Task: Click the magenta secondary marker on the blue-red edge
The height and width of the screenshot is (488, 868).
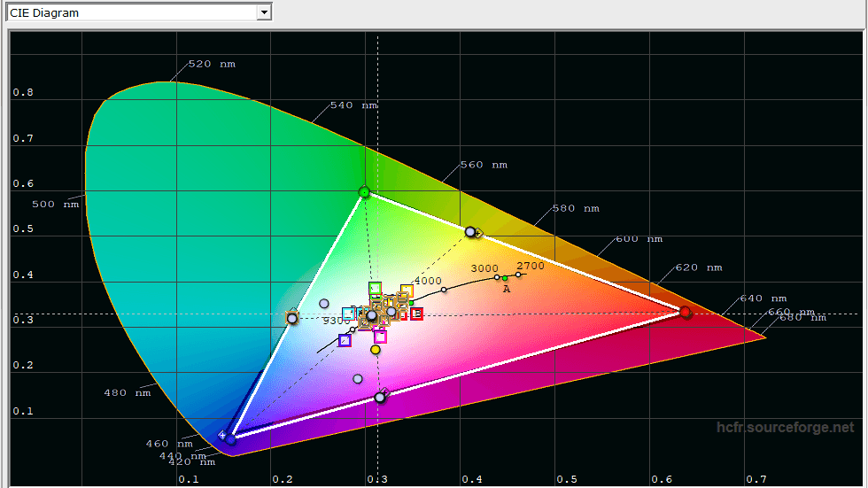Action: click(x=380, y=397)
